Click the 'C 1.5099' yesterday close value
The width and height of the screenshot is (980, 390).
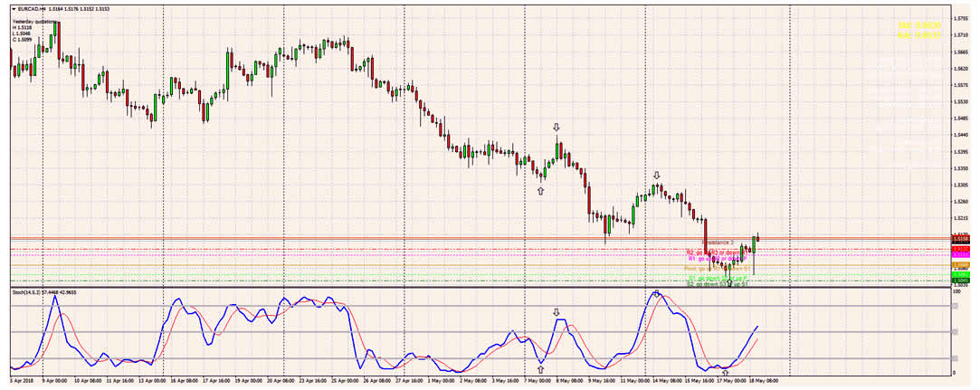tap(21, 40)
